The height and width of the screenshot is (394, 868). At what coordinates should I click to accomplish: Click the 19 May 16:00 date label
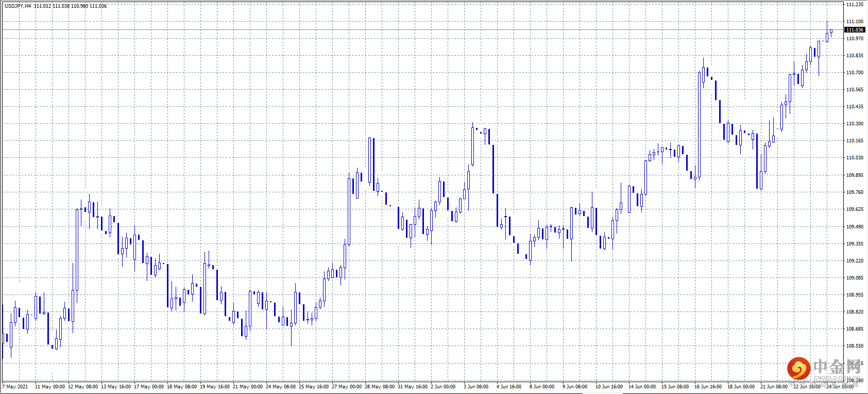coord(215,387)
